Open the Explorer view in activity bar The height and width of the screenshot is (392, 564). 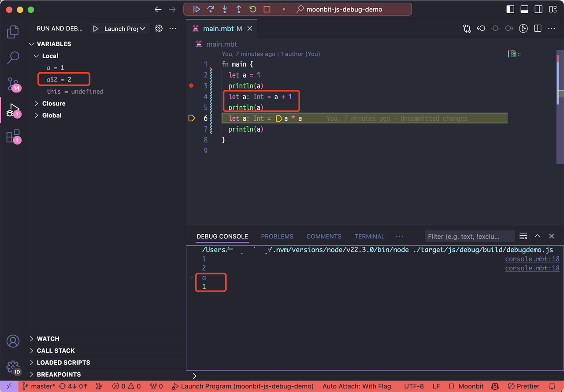point(13,32)
